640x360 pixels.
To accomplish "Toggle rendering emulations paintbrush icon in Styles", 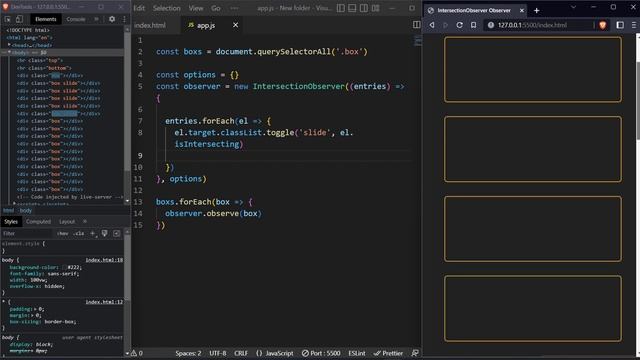I will [x=104, y=233].
